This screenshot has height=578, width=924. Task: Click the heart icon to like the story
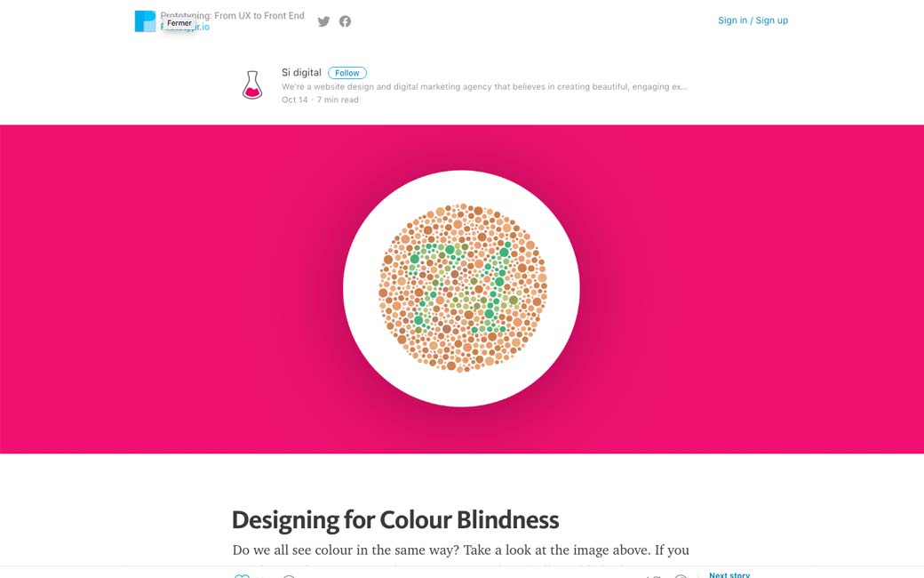point(242,575)
